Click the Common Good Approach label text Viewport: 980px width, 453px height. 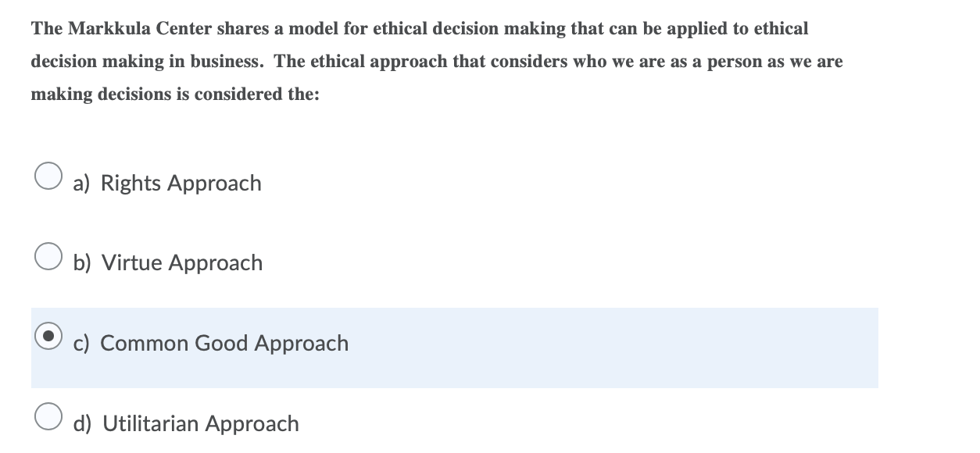coord(225,343)
